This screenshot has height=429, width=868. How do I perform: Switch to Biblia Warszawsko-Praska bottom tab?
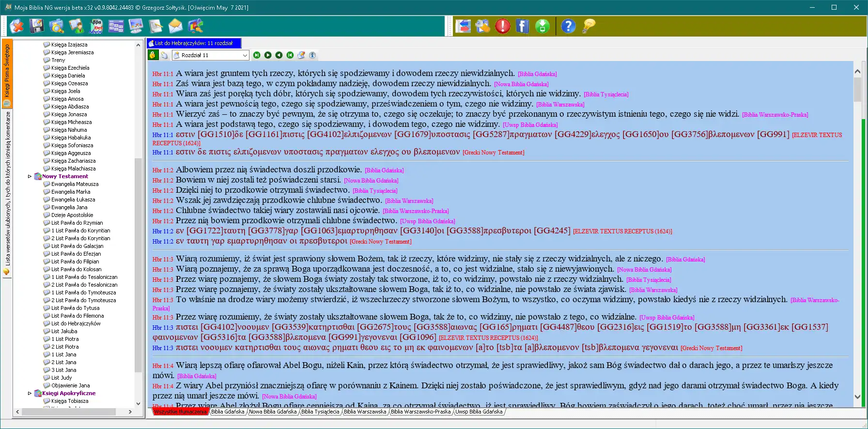(x=421, y=412)
